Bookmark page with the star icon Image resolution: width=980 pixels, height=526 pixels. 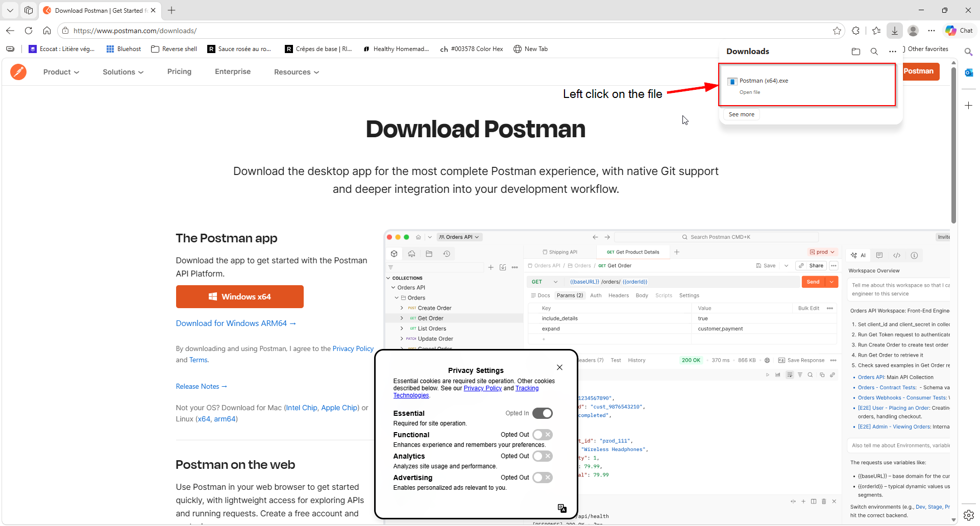(837, 31)
